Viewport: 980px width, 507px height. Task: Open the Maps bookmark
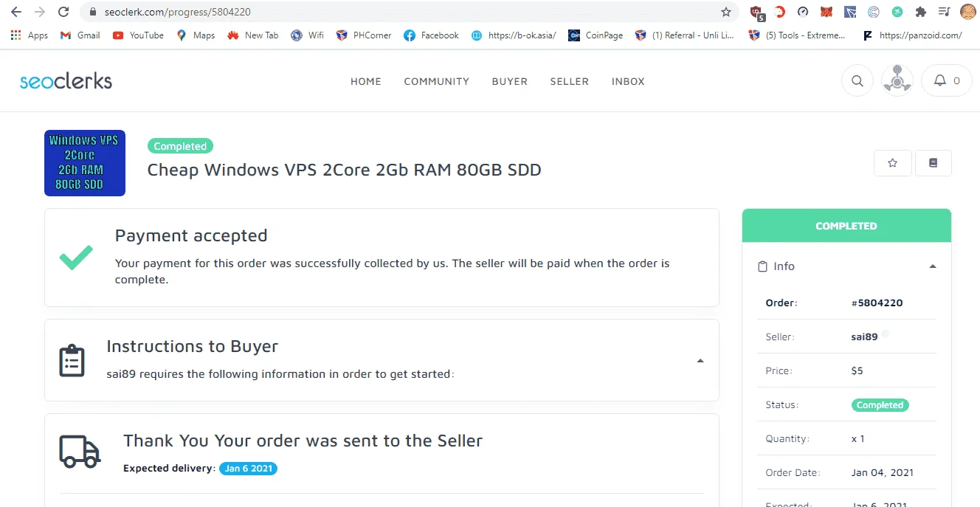(196, 35)
